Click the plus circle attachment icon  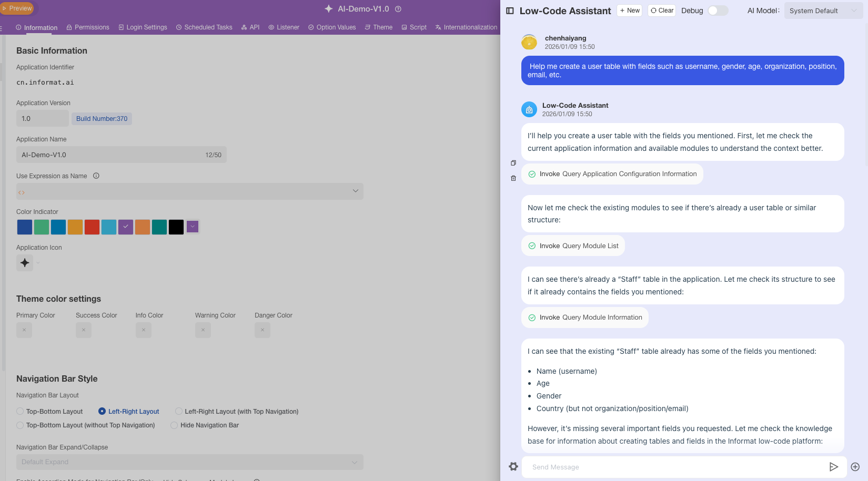coord(855,467)
